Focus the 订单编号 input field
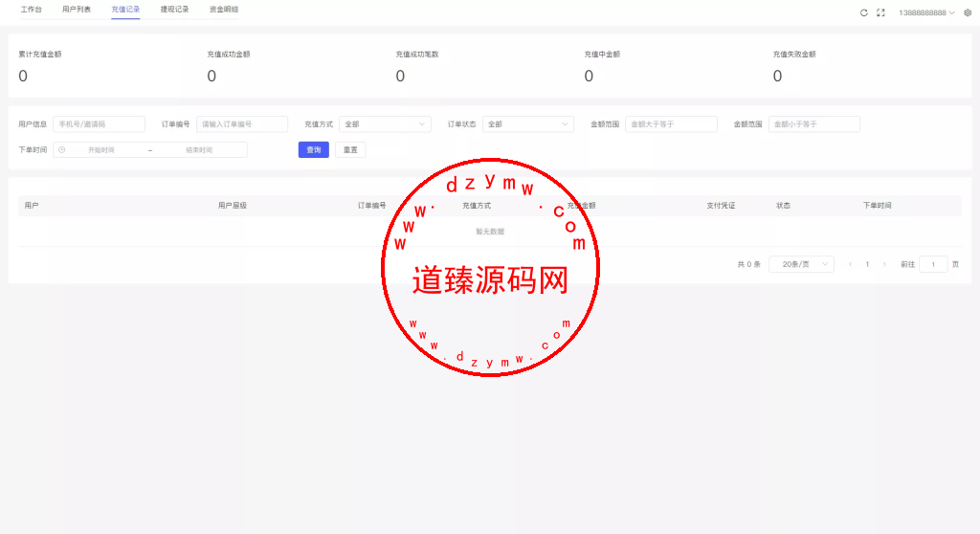980x534 pixels. click(x=242, y=124)
